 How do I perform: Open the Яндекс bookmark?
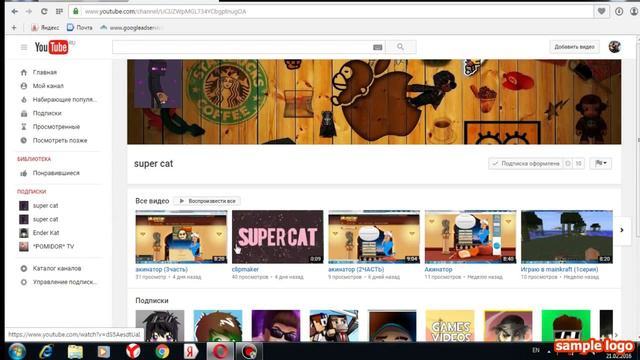click(45, 28)
